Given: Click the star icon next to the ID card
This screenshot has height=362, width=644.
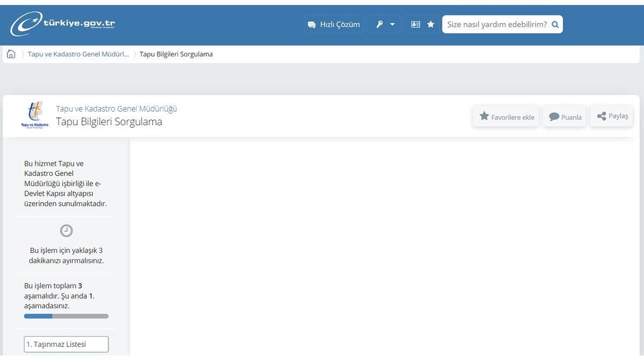Looking at the screenshot, I should click(430, 24).
